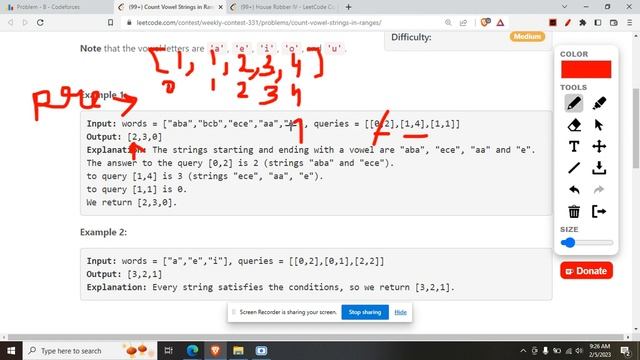Expand the tab search dropdown arrow
This screenshot has height=360, width=640.
[564, 7]
